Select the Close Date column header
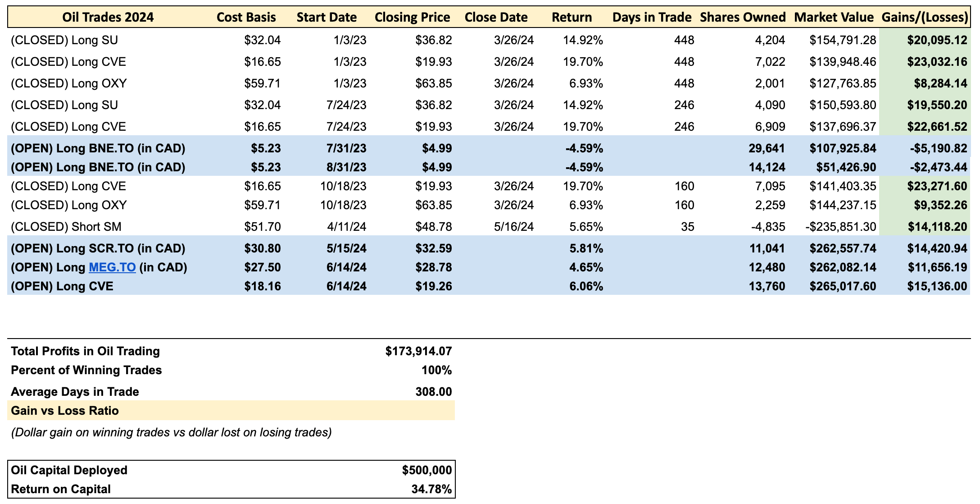980x504 pixels. tap(496, 17)
